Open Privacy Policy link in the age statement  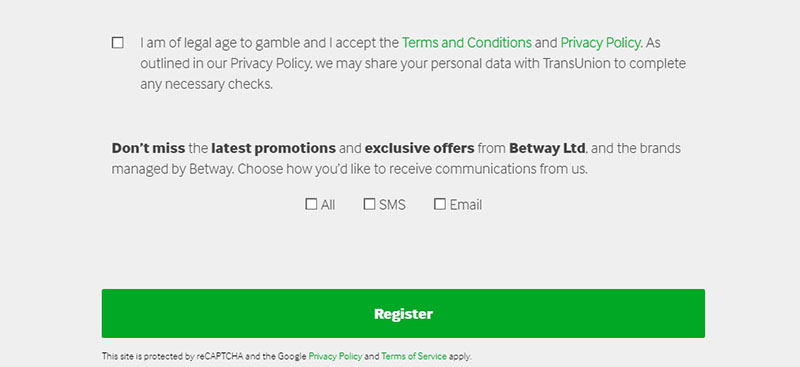coord(600,43)
